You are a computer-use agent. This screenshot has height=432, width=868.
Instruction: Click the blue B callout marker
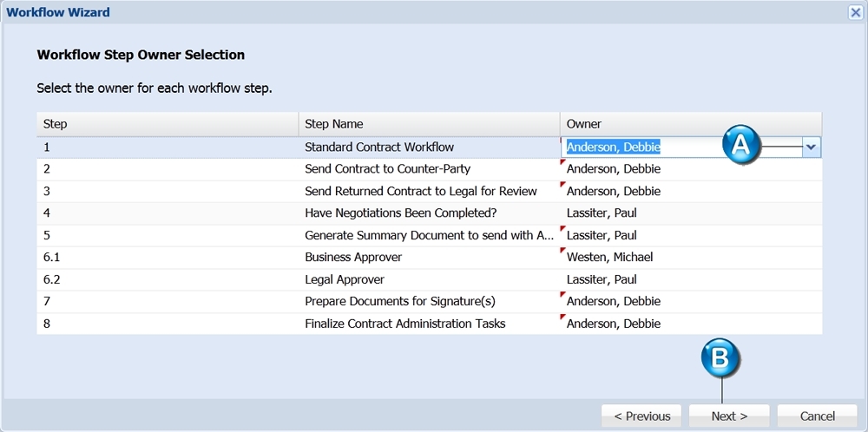click(x=720, y=358)
